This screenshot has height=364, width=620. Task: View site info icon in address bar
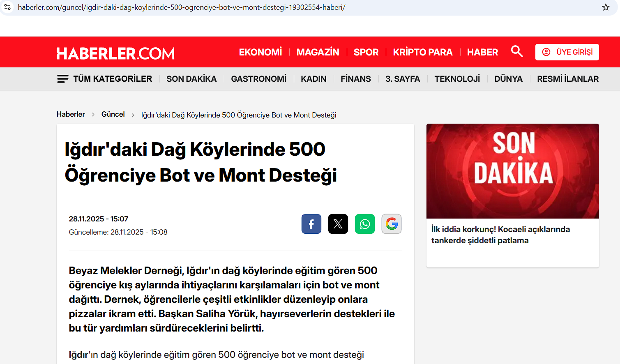pyautogui.click(x=7, y=7)
